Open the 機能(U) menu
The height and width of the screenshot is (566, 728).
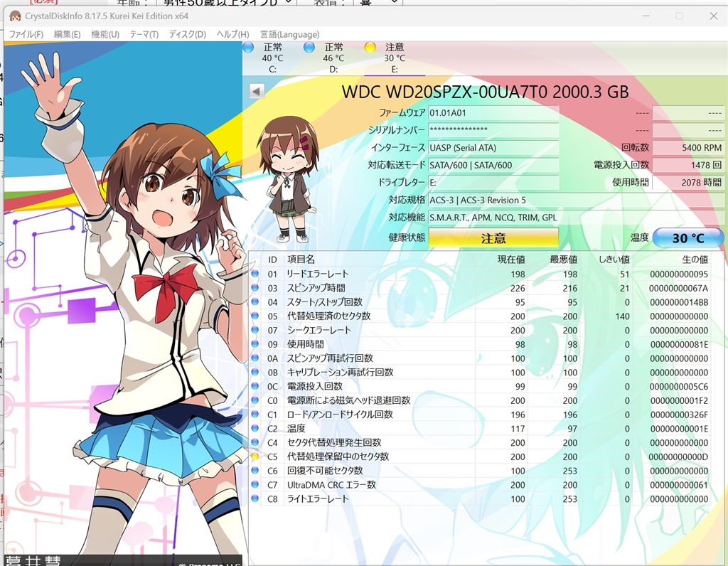click(105, 34)
